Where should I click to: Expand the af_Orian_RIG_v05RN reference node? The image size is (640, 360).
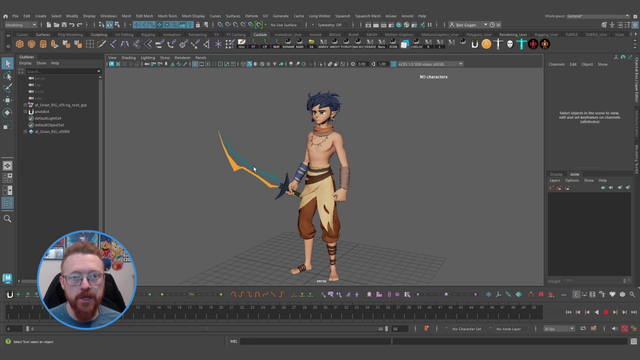pyautogui.click(x=25, y=131)
